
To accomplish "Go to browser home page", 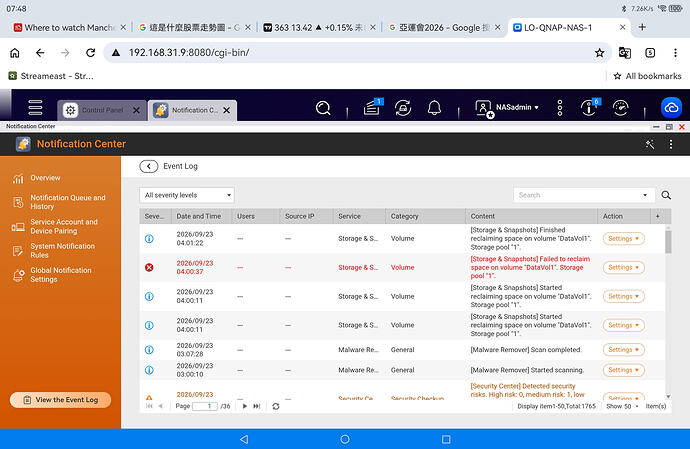I will point(15,53).
